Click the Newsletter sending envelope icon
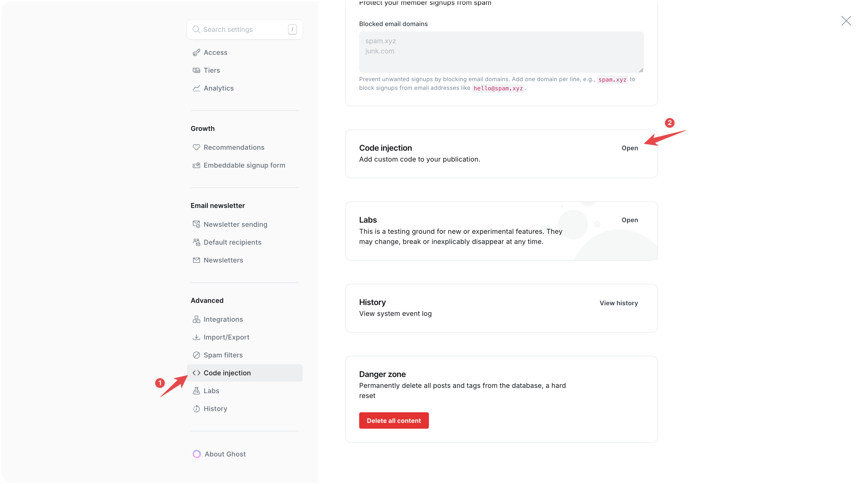 click(x=196, y=224)
